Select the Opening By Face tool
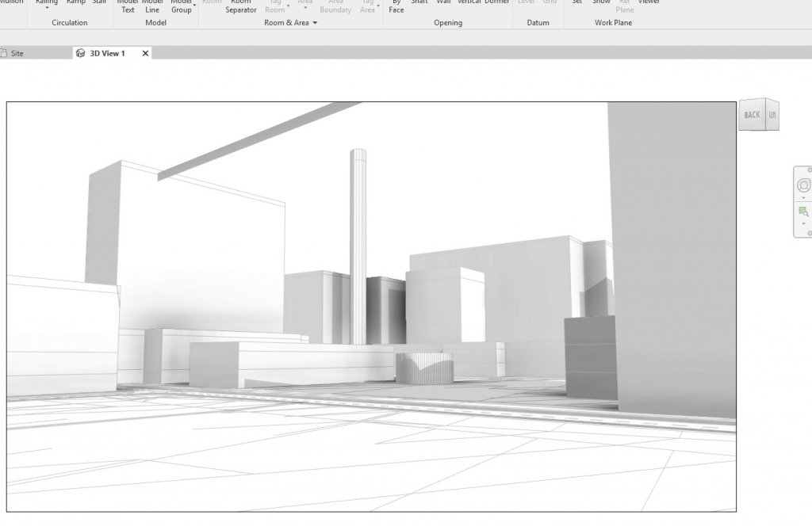The height and width of the screenshot is (530, 812). point(396,6)
